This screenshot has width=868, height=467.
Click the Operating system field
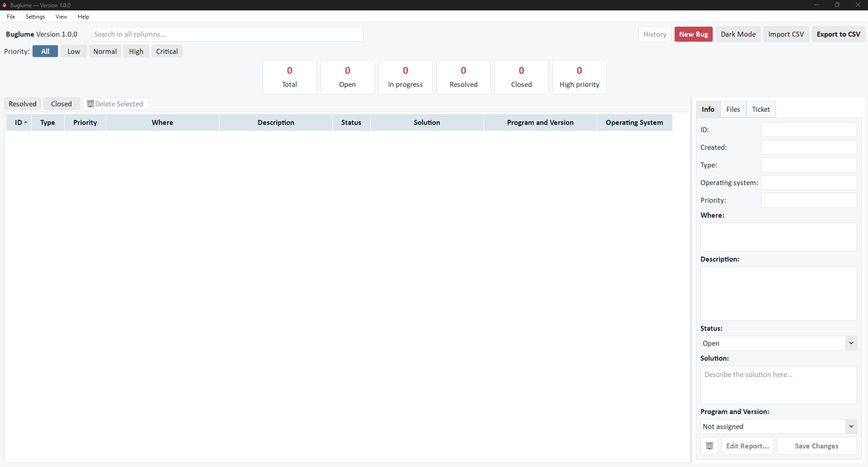click(809, 182)
